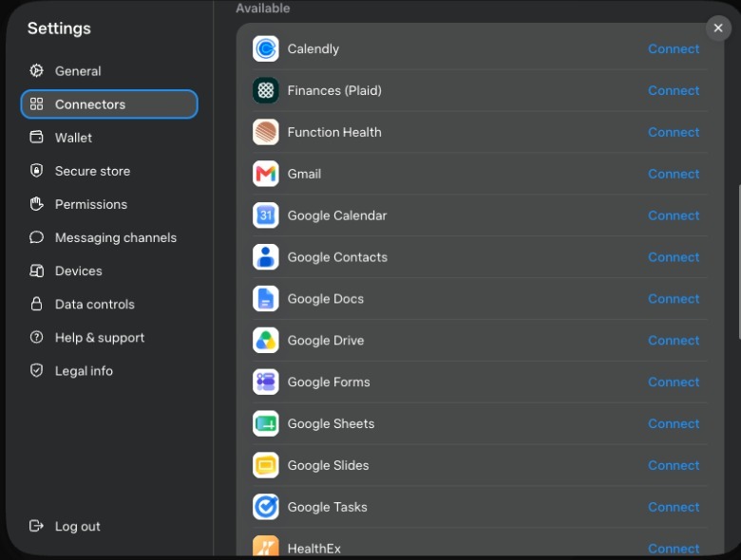This screenshot has width=741, height=560.
Task: Connect Finances (Plaid)
Action: coord(674,90)
